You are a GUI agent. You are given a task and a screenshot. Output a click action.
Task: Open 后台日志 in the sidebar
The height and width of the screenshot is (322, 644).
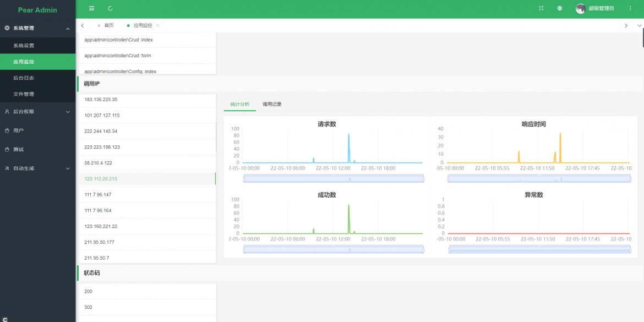[x=38, y=78]
